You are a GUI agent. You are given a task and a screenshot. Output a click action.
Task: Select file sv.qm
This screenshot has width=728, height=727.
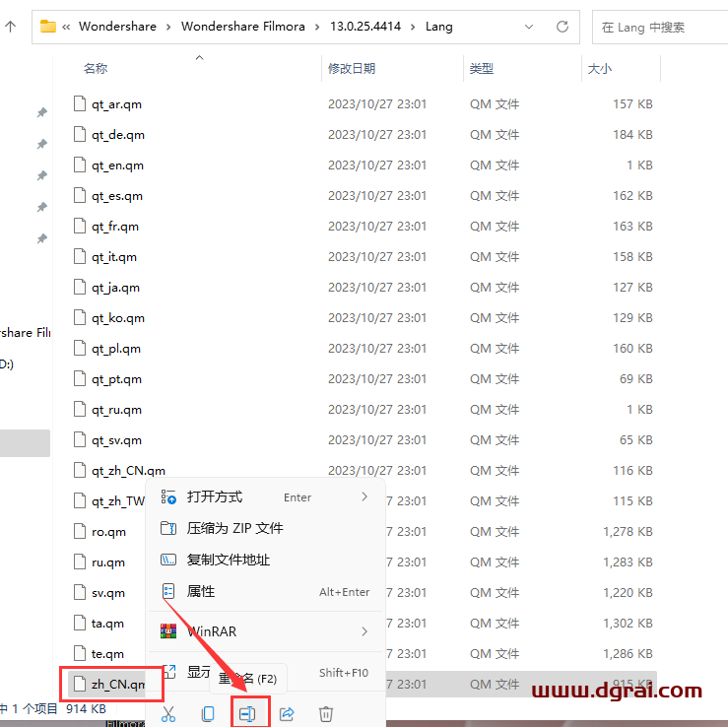(x=108, y=593)
